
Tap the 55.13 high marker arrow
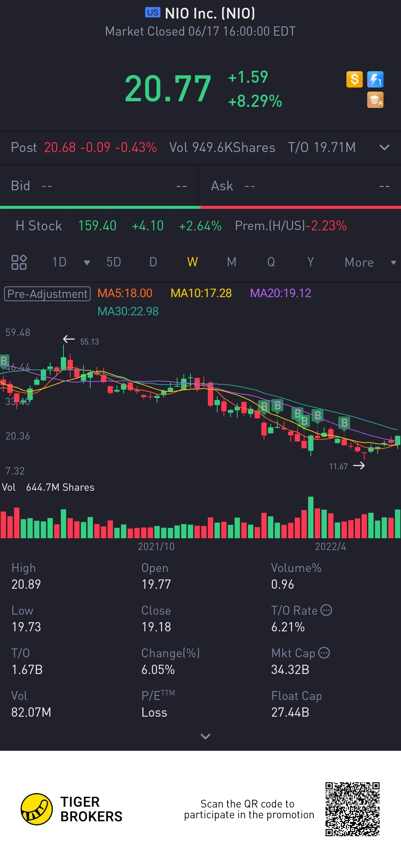(69, 339)
